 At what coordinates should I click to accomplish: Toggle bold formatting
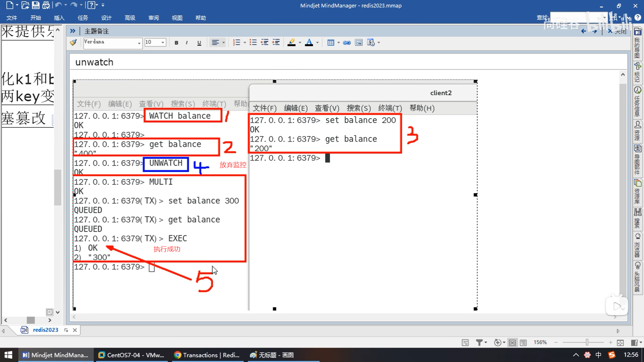tap(176, 43)
